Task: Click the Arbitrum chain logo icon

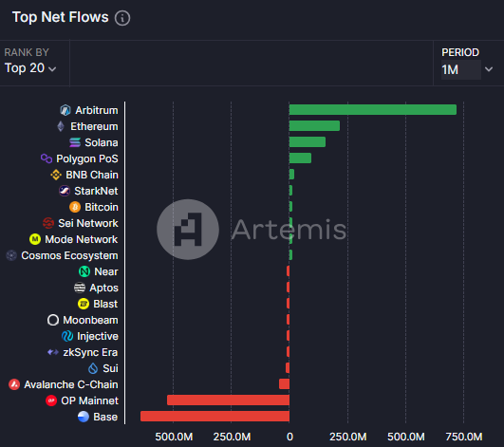Action: [65, 110]
